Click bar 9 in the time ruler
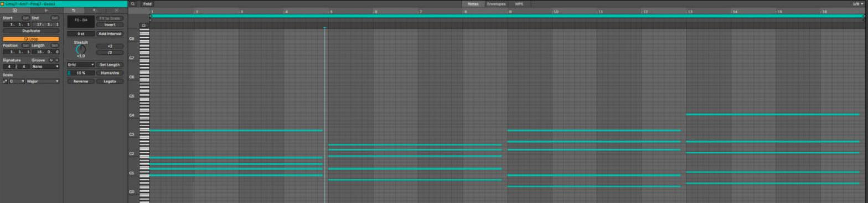 (x=510, y=12)
